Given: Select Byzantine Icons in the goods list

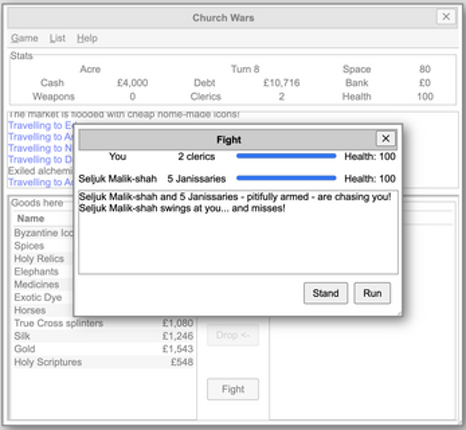Looking at the screenshot, I should click(43, 233).
